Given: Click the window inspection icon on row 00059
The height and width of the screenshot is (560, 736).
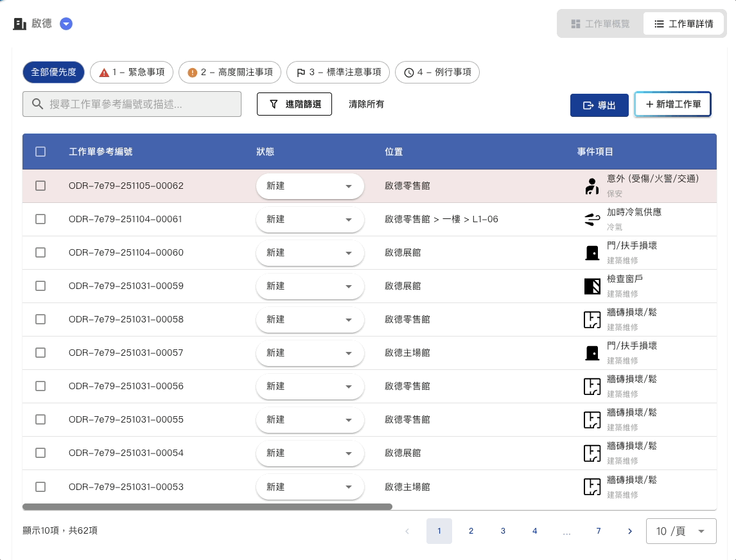Looking at the screenshot, I should (591, 286).
